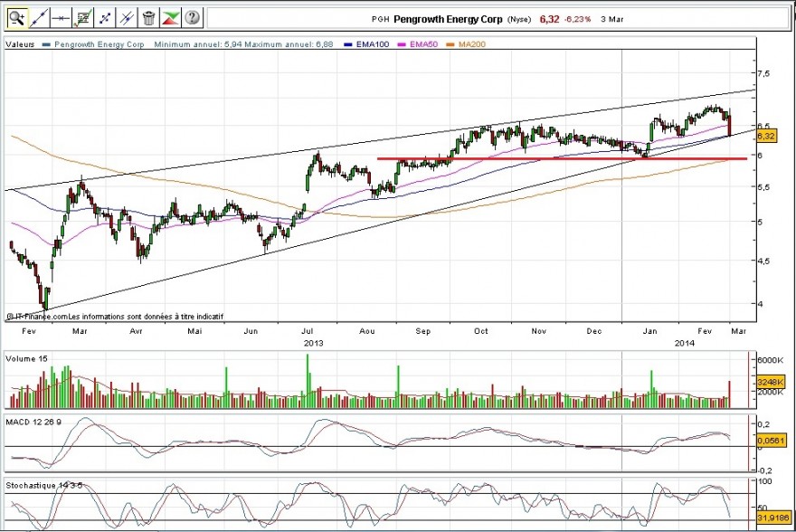
Task: Select the trend line drawing tool
Action: pyautogui.click(x=39, y=18)
